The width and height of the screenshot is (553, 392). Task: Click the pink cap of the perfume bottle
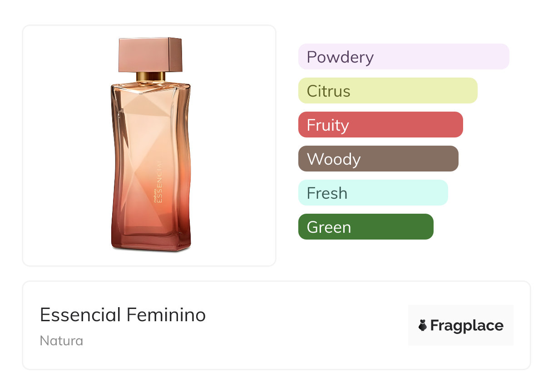(150, 54)
